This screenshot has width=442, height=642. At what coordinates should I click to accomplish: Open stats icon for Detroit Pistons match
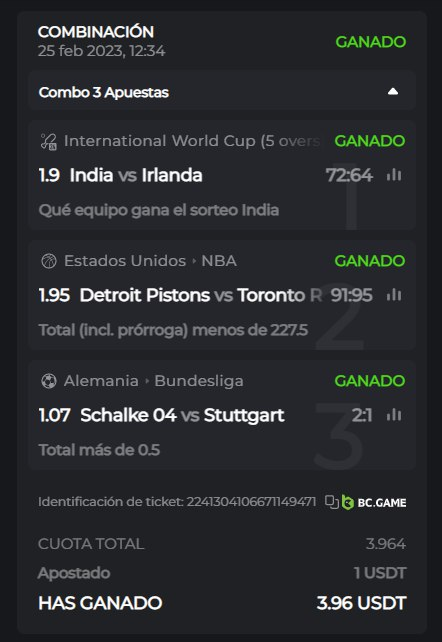tap(394, 295)
